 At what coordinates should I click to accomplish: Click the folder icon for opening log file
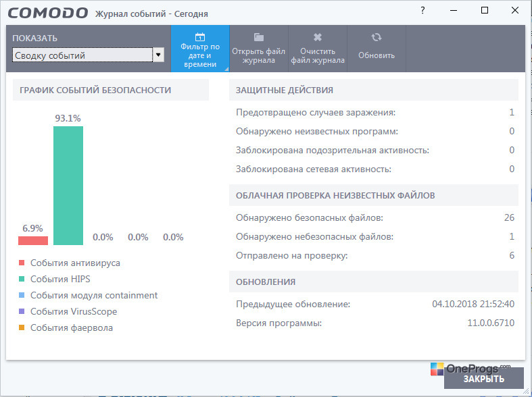(x=258, y=37)
